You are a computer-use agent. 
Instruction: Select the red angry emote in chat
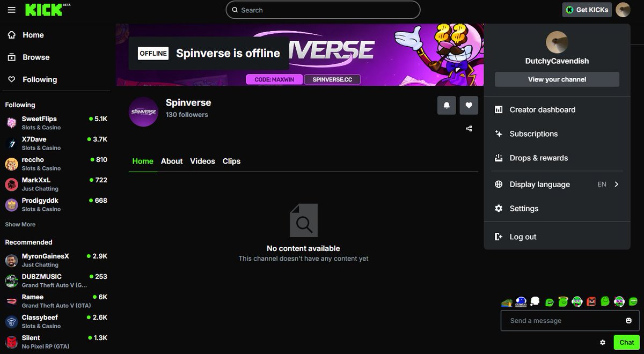tap(591, 302)
